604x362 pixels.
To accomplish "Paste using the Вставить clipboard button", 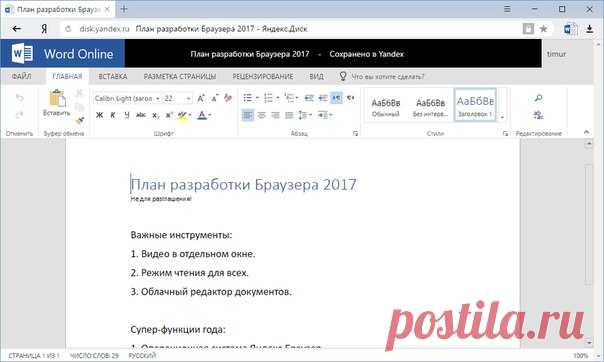I will [57, 102].
